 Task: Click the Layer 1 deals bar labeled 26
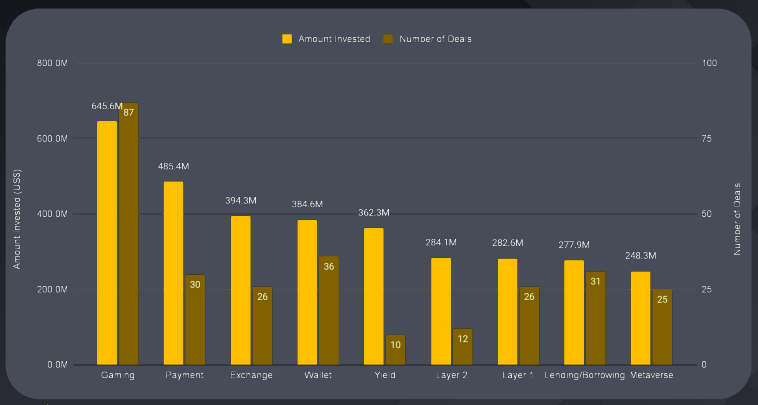[529, 326]
